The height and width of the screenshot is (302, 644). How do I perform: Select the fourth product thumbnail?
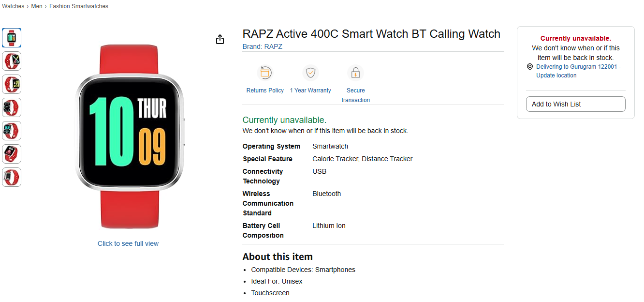[12, 107]
